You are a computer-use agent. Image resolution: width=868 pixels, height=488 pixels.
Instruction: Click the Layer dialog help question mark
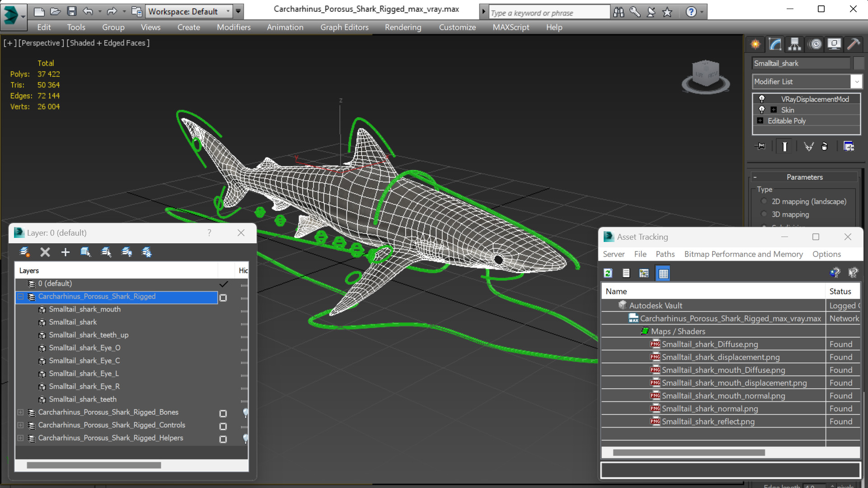209,233
